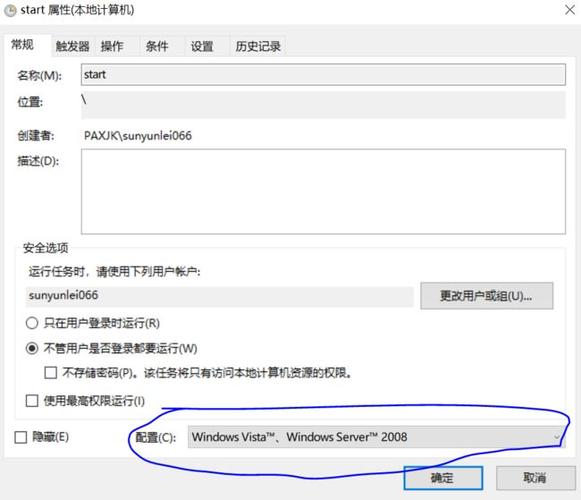Click the creator text PAXJK\sunyunlei066

(x=138, y=136)
